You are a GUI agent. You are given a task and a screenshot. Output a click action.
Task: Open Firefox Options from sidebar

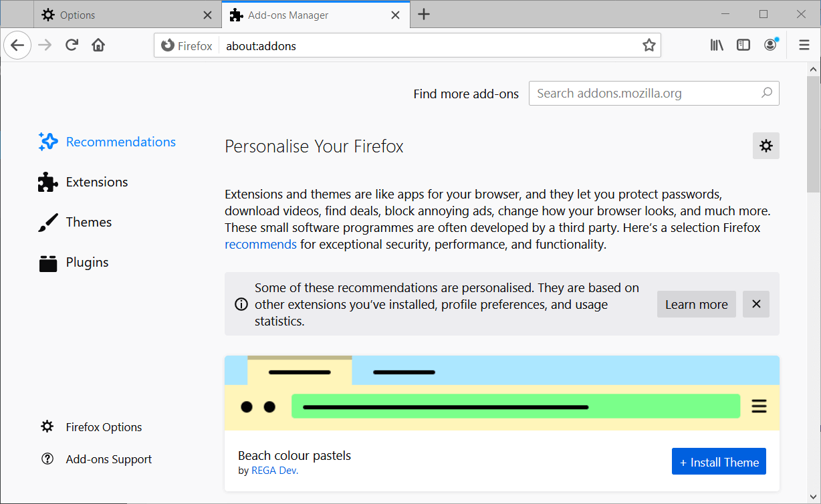coord(92,427)
